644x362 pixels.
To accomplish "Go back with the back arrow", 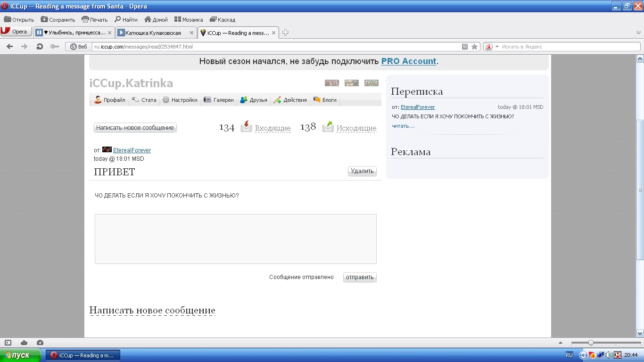I will [x=9, y=47].
